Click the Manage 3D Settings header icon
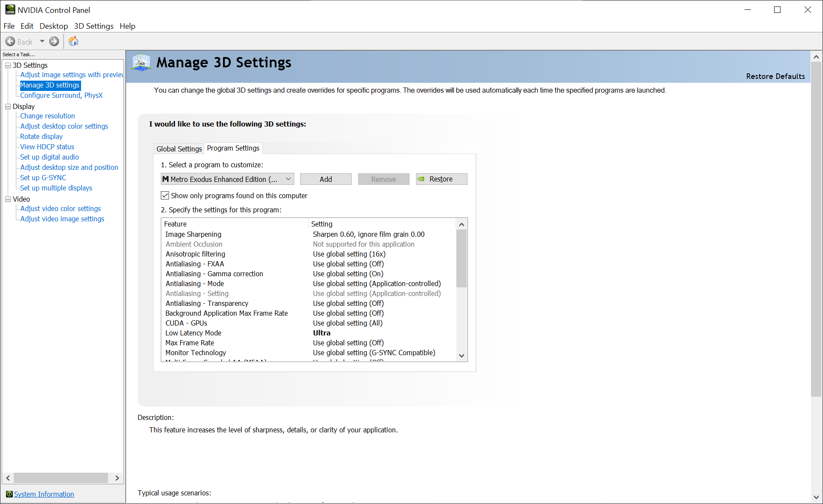Image resolution: width=823 pixels, height=504 pixels. pos(141,62)
